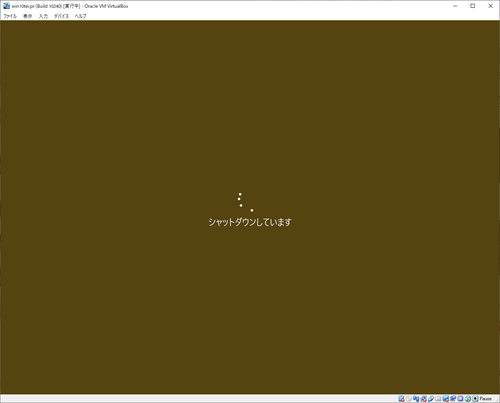Open the デバイス menu
Viewport: 500px width, 403px height.
pyautogui.click(x=61, y=16)
